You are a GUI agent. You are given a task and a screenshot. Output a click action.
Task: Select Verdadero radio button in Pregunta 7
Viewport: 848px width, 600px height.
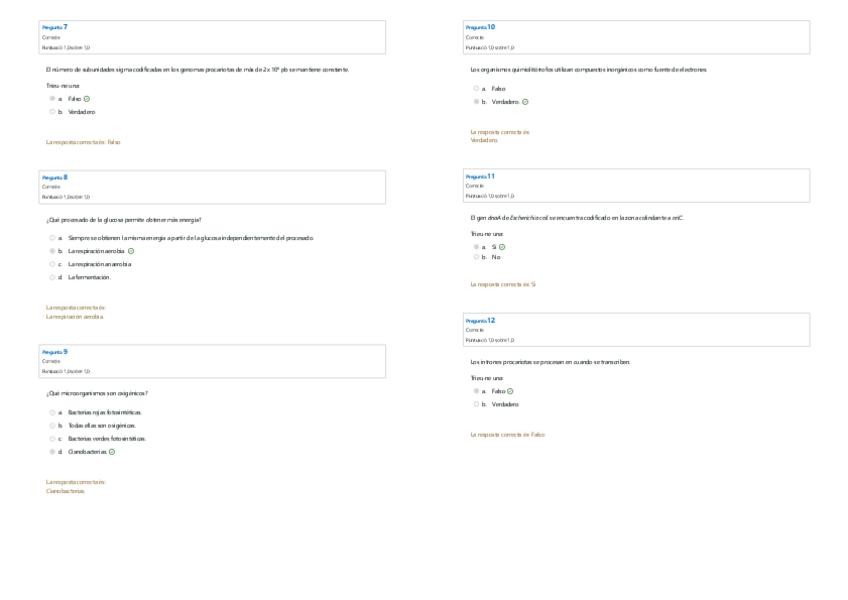pos(52,112)
